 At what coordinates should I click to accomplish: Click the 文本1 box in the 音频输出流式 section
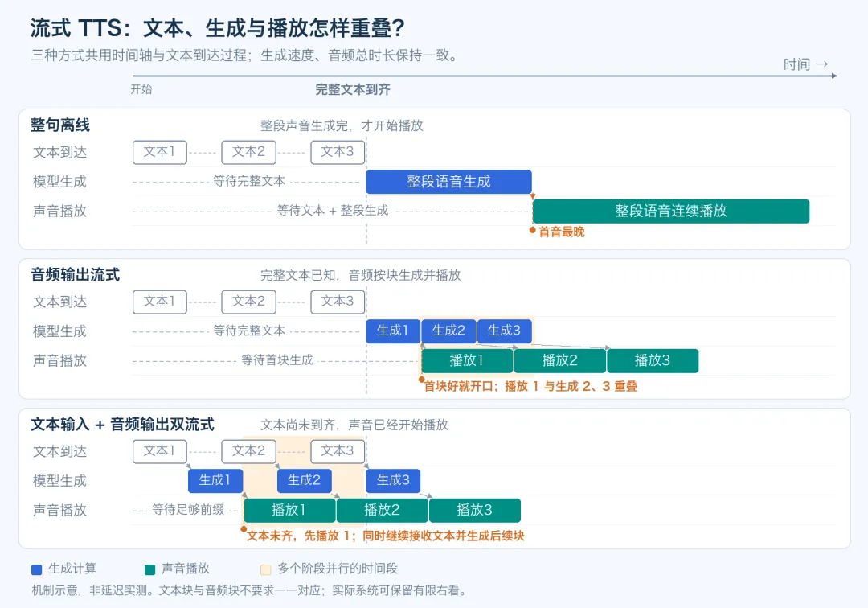coord(159,302)
